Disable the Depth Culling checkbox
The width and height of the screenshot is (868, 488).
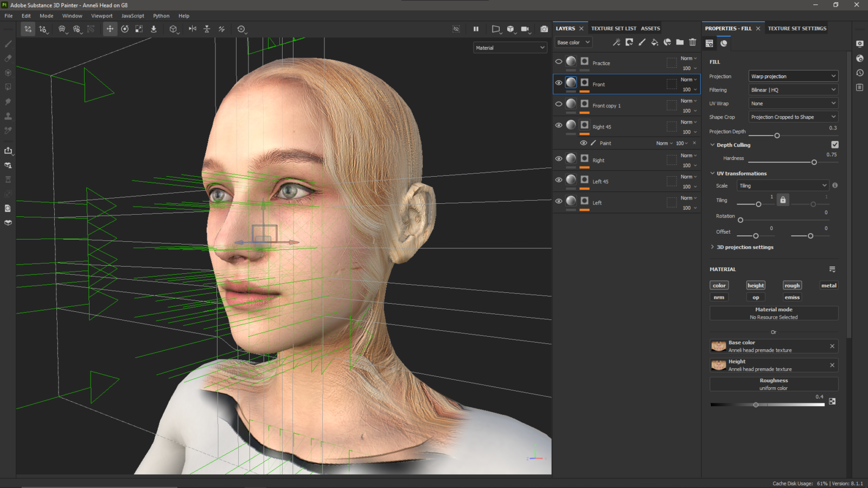click(835, 144)
